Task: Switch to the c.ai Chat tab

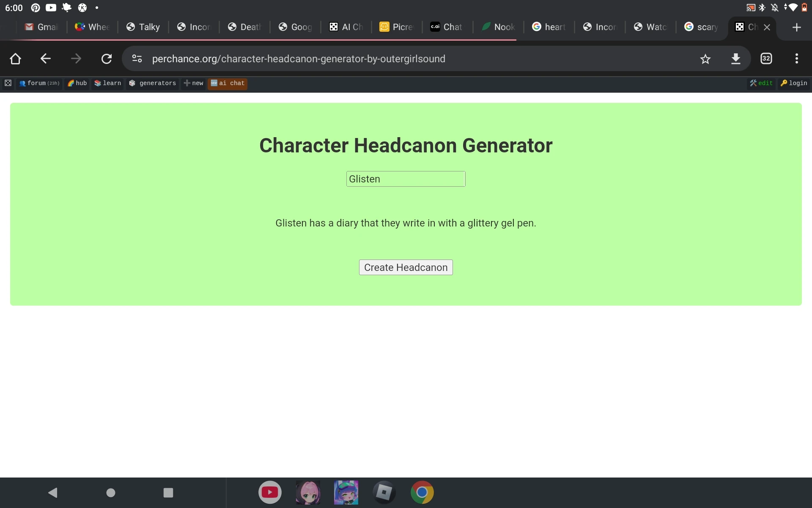Action: (x=446, y=27)
